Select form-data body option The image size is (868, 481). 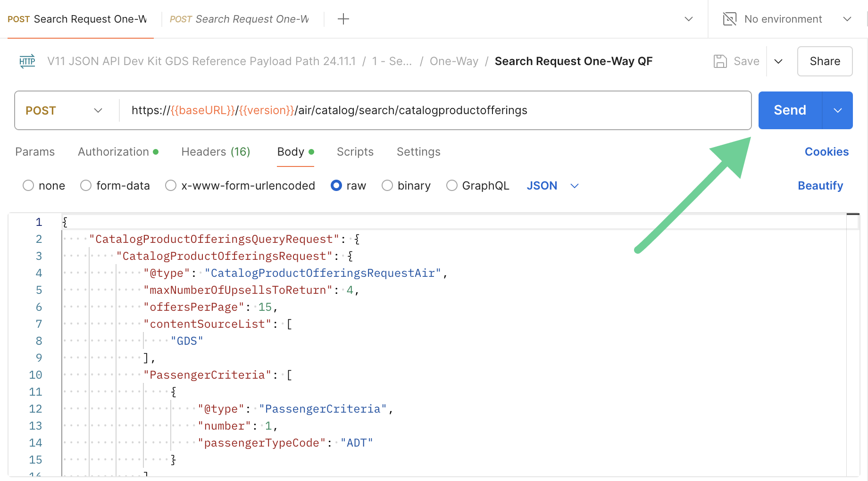pyautogui.click(x=86, y=186)
